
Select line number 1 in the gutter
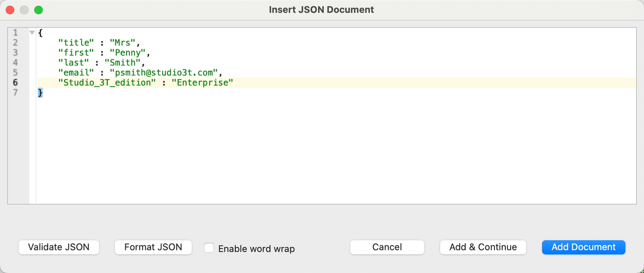16,32
